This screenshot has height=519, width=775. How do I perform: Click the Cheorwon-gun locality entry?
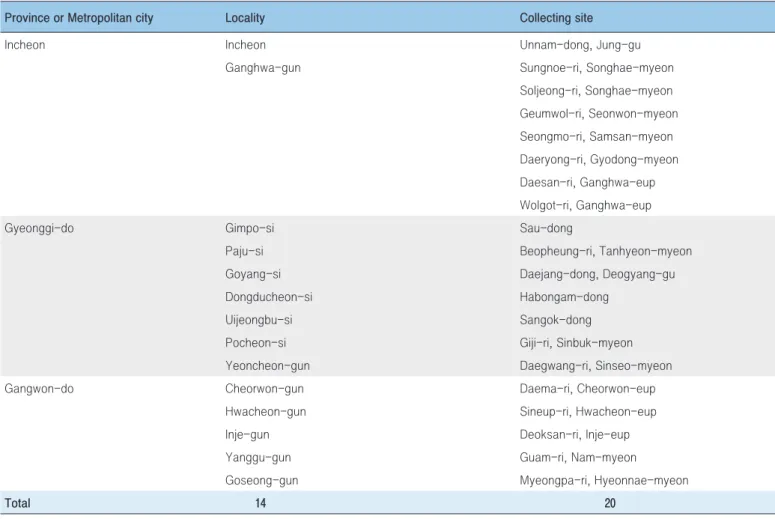[264, 389]
